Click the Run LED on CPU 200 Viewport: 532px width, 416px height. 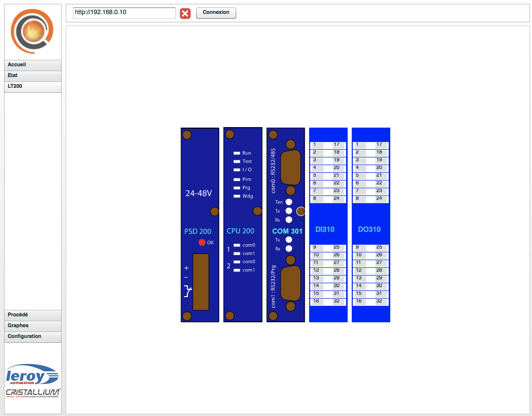237,153
